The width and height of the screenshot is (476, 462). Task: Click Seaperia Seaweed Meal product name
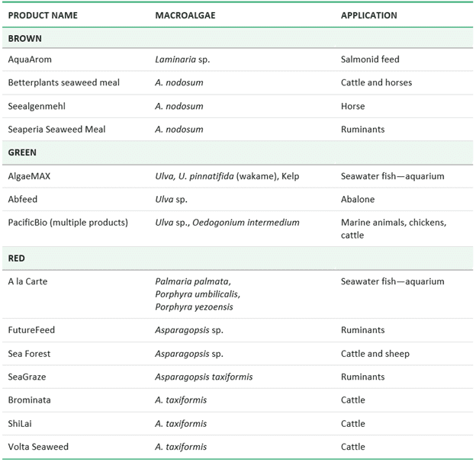pyautogui.click(x=57, y=130)
